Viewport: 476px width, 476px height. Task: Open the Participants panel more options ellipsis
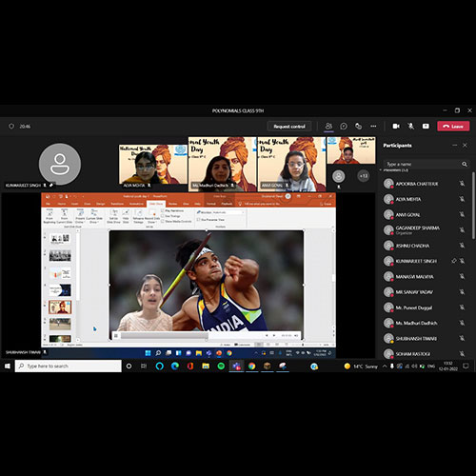click(x=455, y=146)
